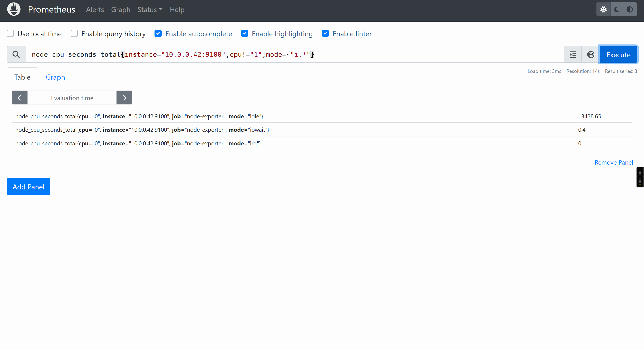This screenshot has width=644, height=350.
Task: Uncheck Enable highlighting option
Action: tap(244, 34)
